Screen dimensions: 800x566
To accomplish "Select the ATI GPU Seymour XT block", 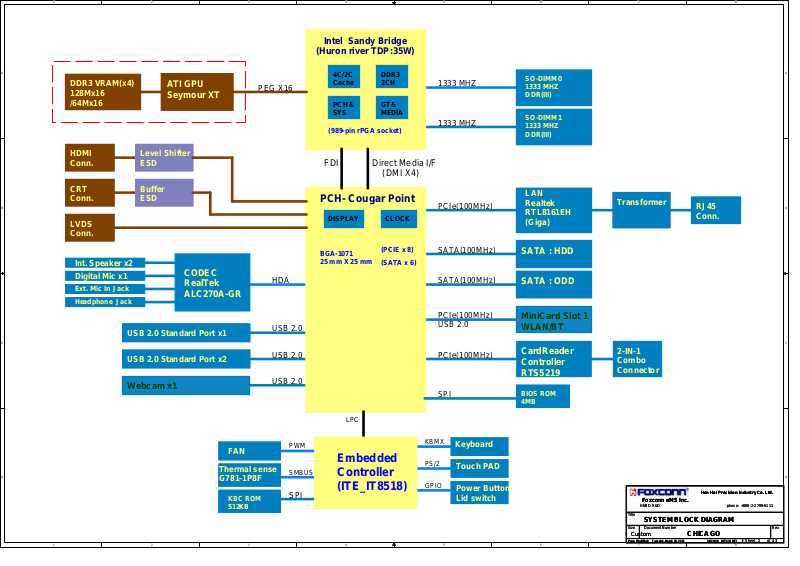I will pyautogui.click(x=197, y=90).
